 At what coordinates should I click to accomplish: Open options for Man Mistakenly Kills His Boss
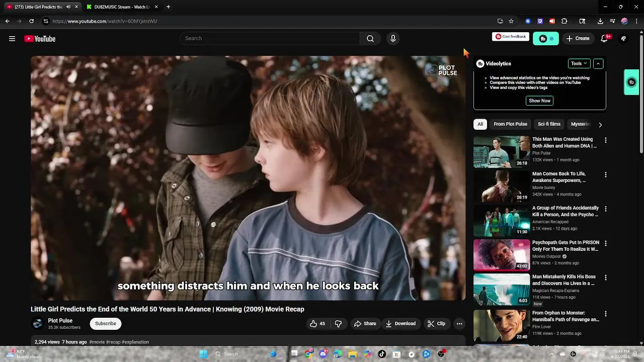606,278
